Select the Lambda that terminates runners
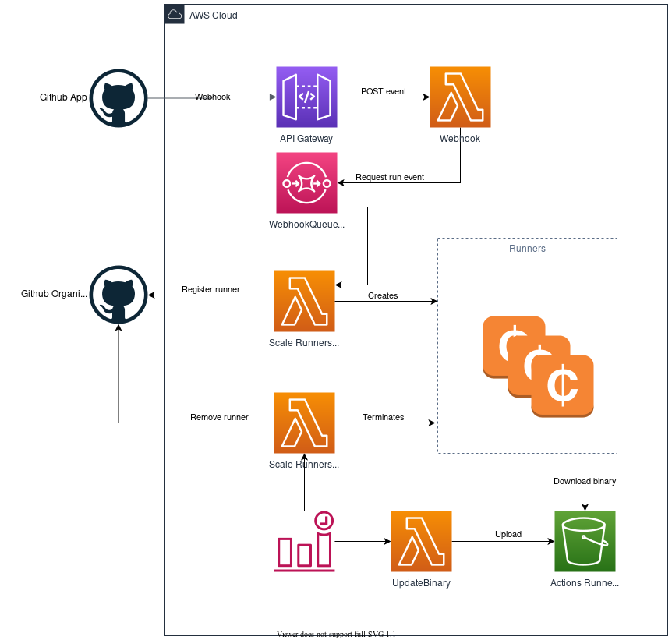 [x=304, y=423]
